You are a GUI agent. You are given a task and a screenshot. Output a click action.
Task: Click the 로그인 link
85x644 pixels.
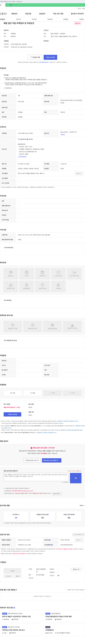(79, 9)
